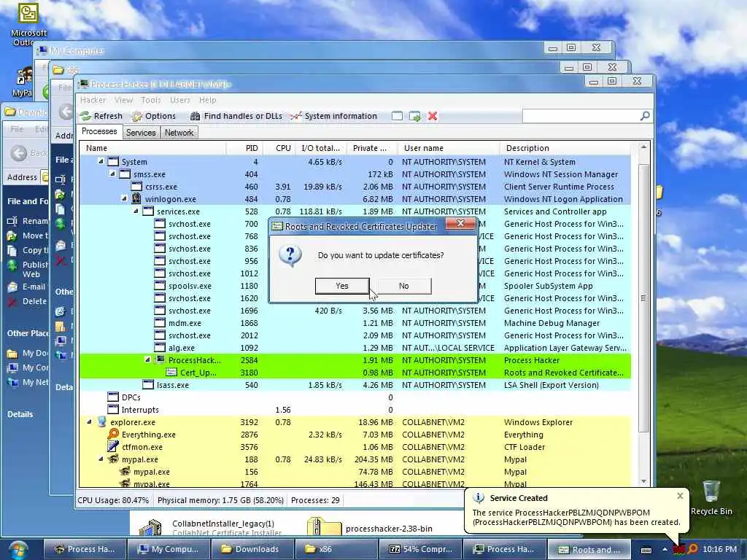Open System information

334,116
